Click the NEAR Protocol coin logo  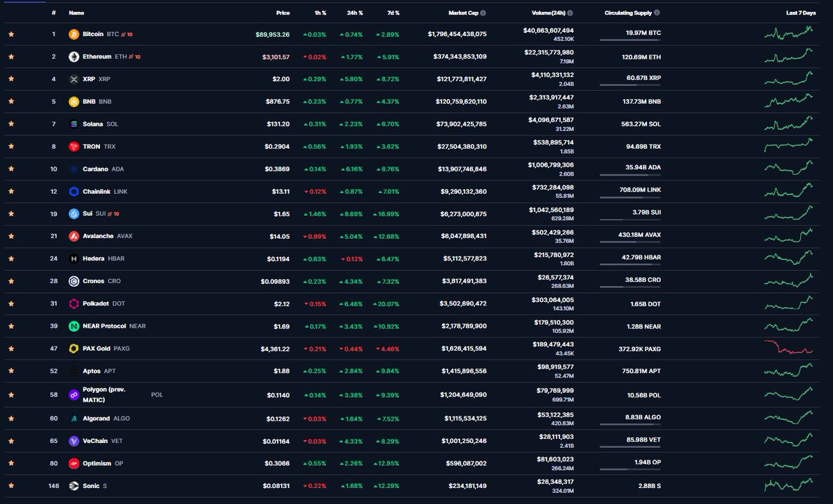[x=74, y=326]
